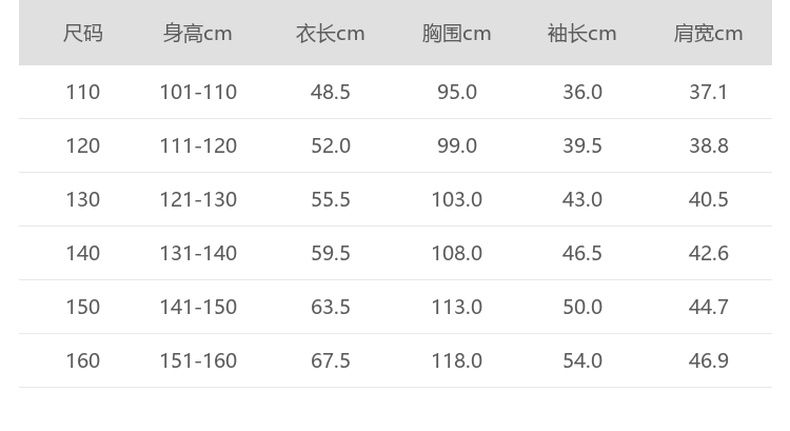This screenshot has height=431, width=790.
Task: Click the 46.9 shoulder width cell
Action: [x=708, y=361]
